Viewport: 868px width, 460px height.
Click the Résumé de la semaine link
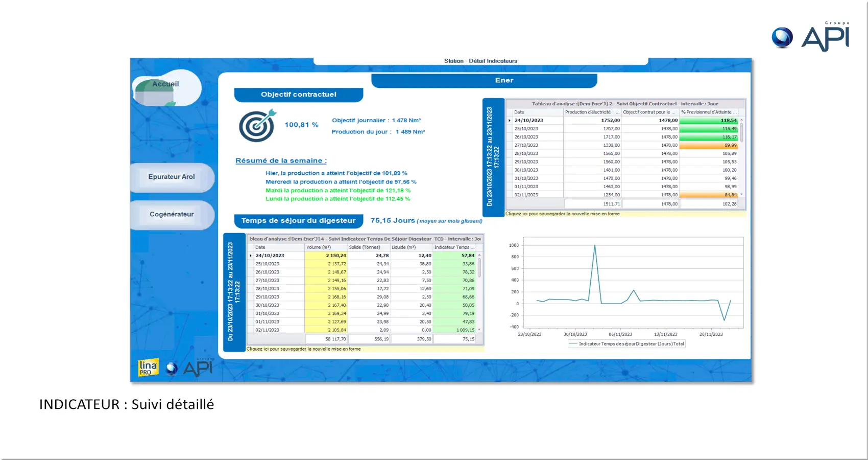click(x=281, y=160)
